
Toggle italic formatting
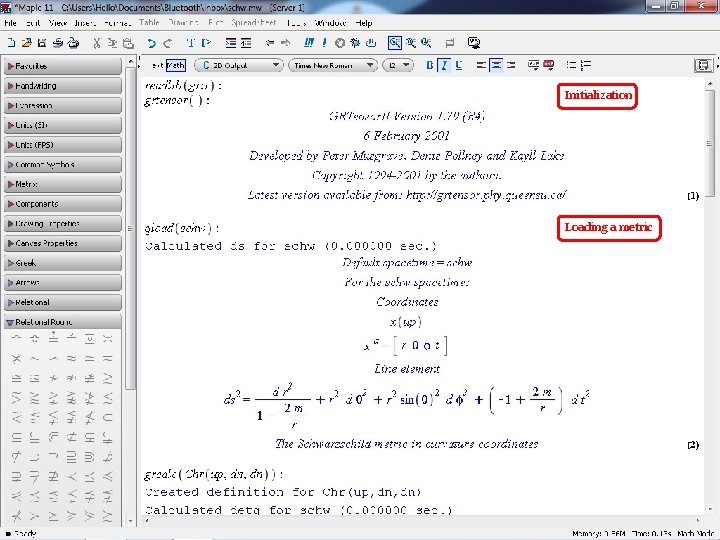coord(444,65)
